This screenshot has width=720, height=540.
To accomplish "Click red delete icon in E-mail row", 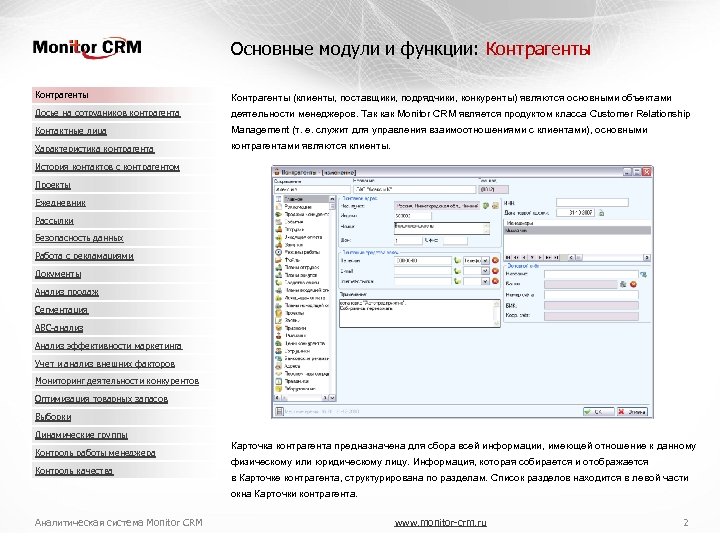I will pos(495,271).
